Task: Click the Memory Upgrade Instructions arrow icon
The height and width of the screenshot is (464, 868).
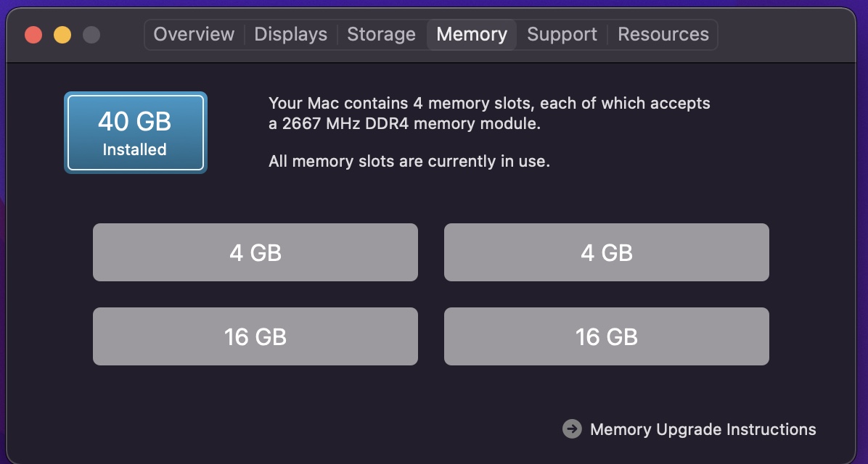Action: click(x=572, y=429)
